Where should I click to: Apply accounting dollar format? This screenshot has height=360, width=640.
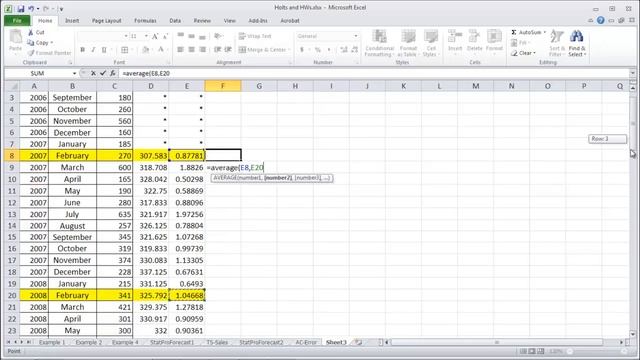coord(302,50)
